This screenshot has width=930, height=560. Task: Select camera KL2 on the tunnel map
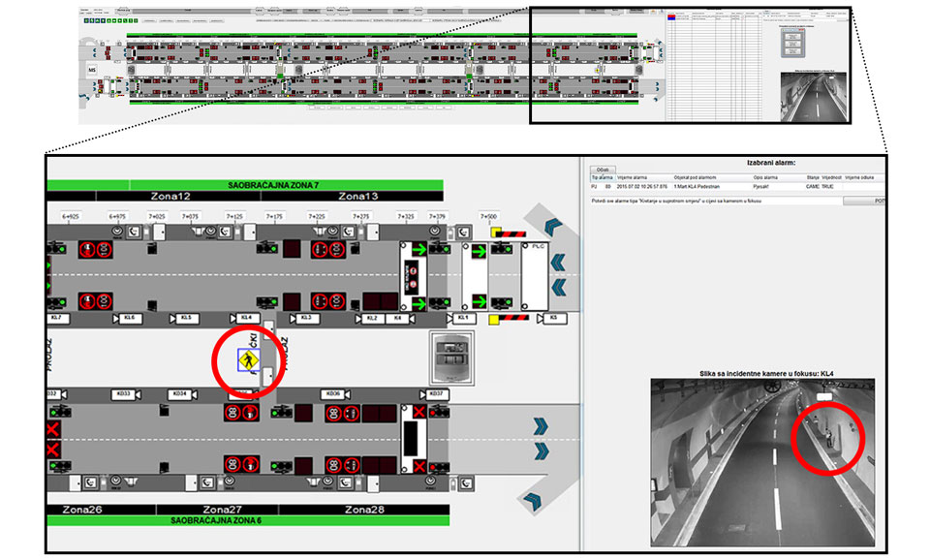369,319
